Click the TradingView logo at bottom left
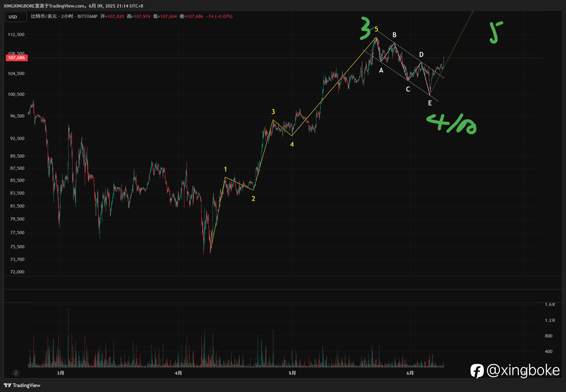Screen dimensions: 566x392 (x=22, y=385)
